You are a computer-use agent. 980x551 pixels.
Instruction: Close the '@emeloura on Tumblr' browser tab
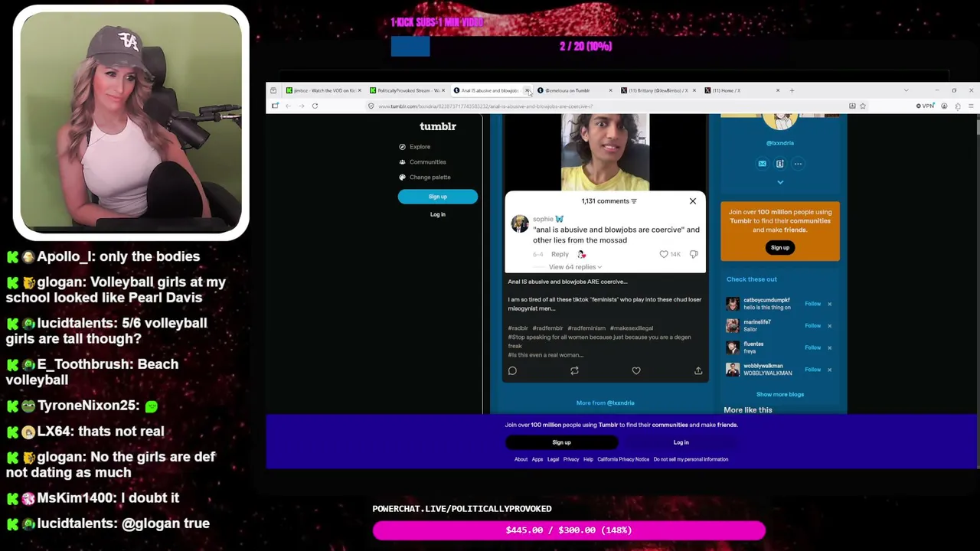610,90
